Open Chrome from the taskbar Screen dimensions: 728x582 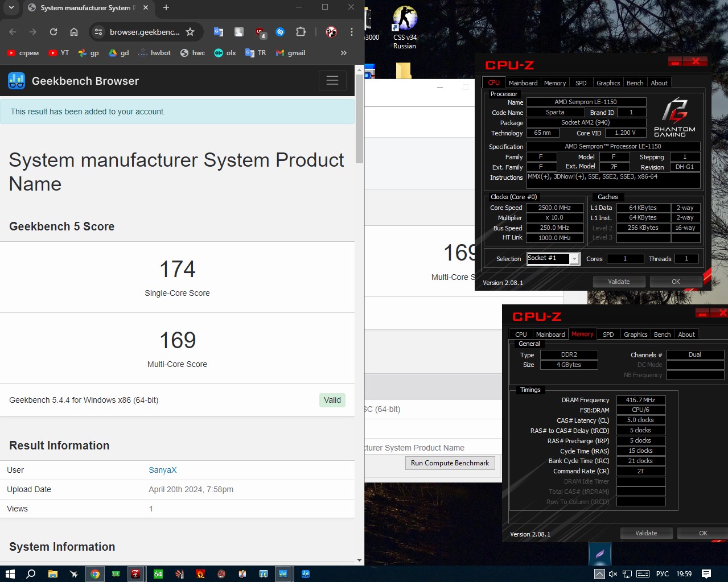click(x=95, y=573)
